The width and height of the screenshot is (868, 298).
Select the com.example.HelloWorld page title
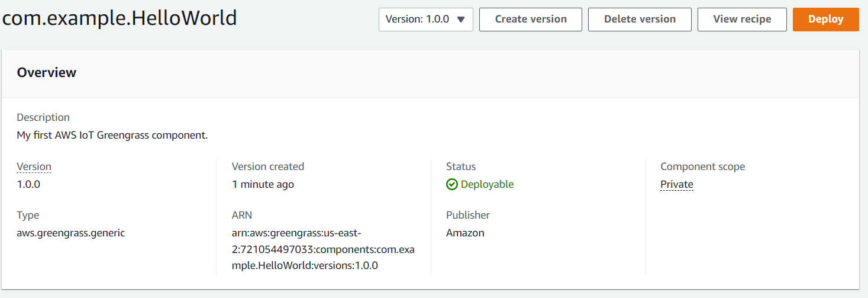(x=120, y=18)
